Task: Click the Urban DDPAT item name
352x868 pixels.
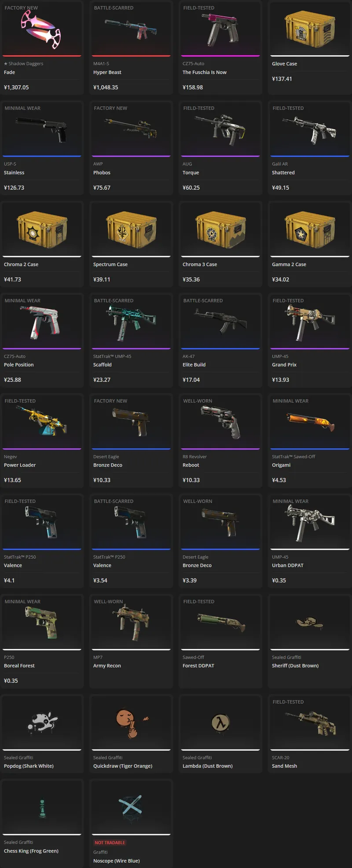Action: (x=288, y=565)
